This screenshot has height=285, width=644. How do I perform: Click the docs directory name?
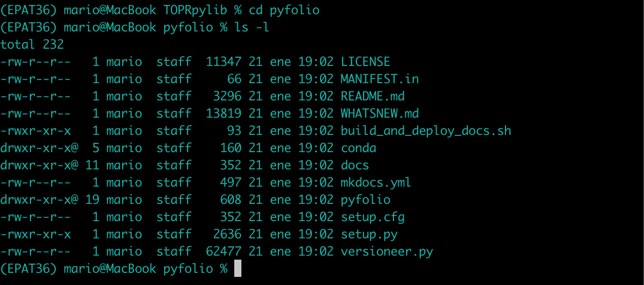click(354, 165)
